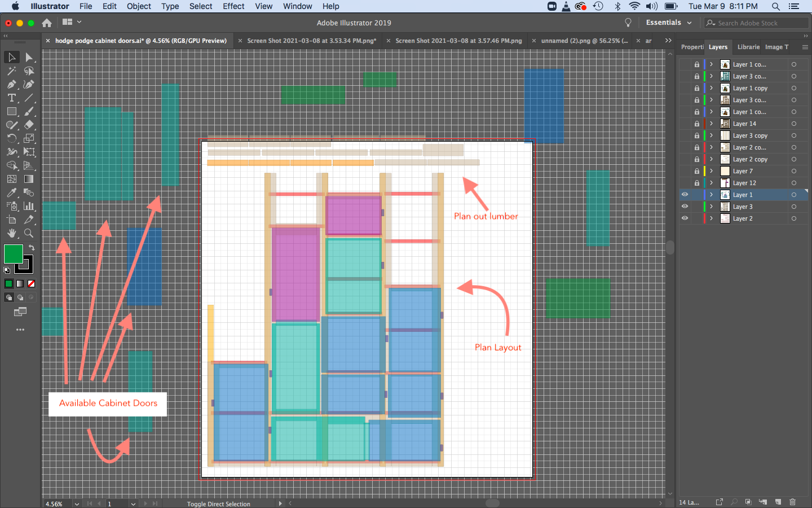812x508 pixels.
Task: Select the Lasso tool
Action: (x=29, y=71)
